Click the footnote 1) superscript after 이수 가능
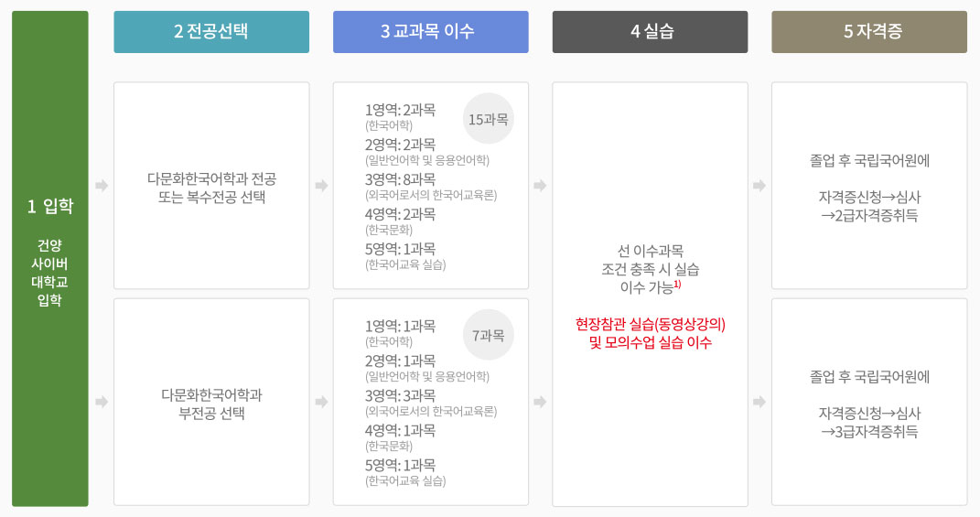 point(677,284)
